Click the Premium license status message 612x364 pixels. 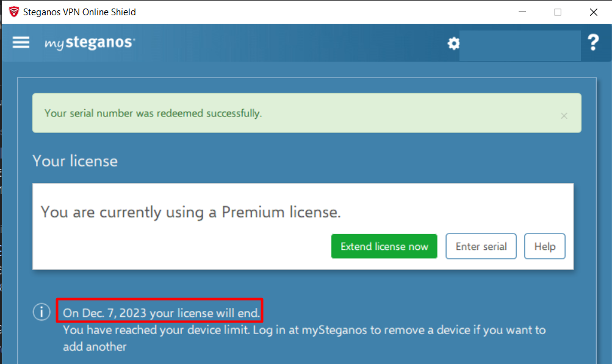(190, 212)
